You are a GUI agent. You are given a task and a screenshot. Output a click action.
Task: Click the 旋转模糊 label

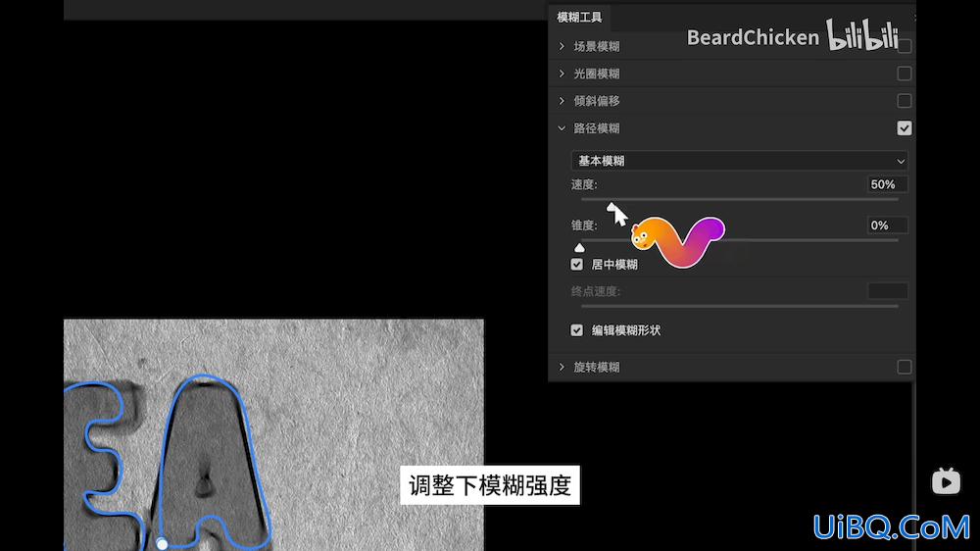coord(597,367)
